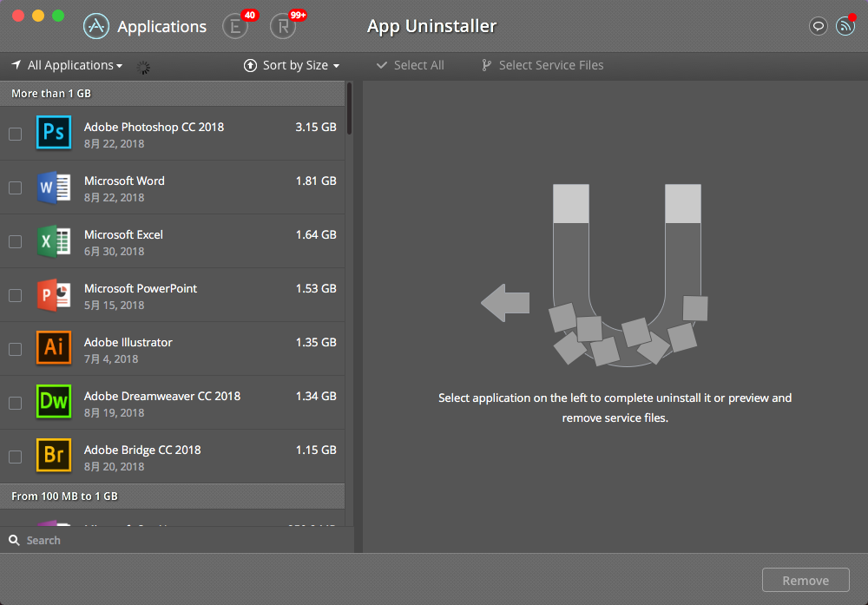Switch to the Extensions tab icon with 40 badge
The width and height of the screenshot is (868, 605).
[x=235, y=26]
